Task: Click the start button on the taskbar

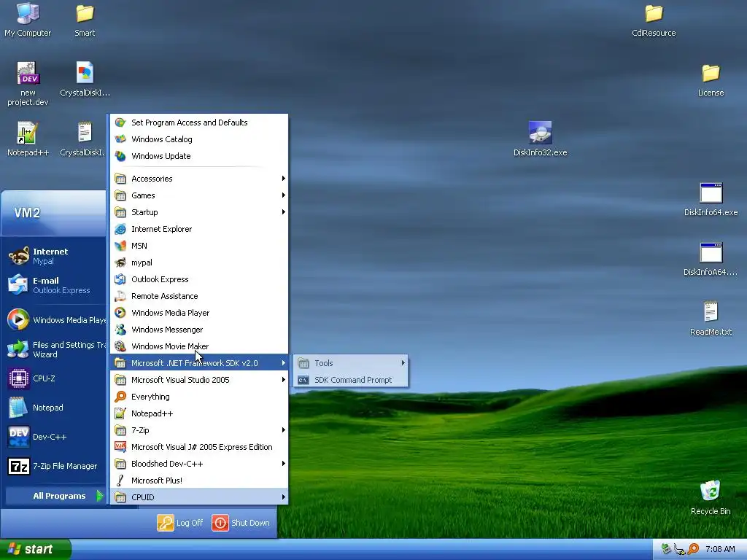Action: click(35, 549)
